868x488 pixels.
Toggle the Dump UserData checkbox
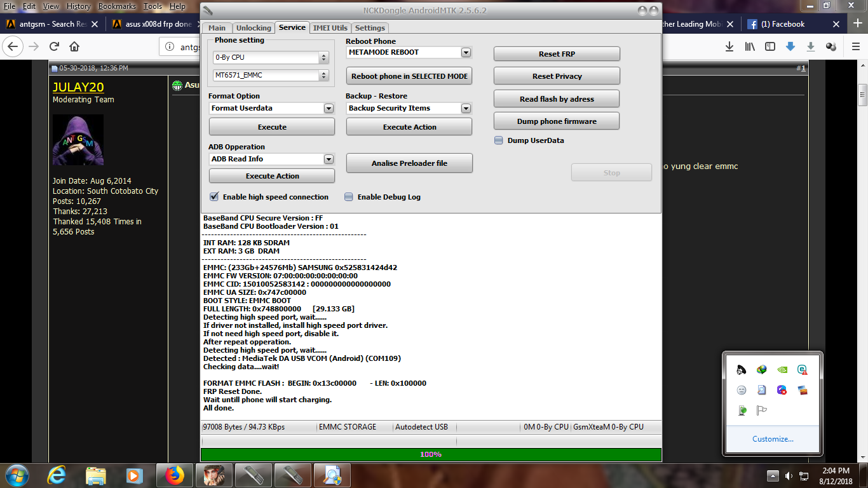(x=499, y=140)
